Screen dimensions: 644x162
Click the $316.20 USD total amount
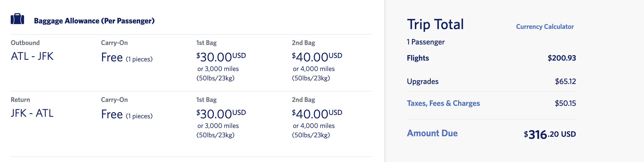[550, 134]
